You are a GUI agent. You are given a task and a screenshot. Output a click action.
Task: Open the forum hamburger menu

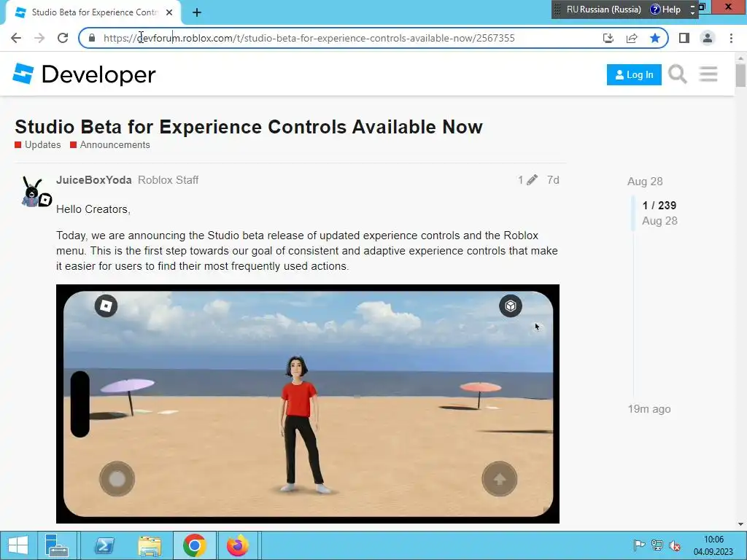[708, 74]
